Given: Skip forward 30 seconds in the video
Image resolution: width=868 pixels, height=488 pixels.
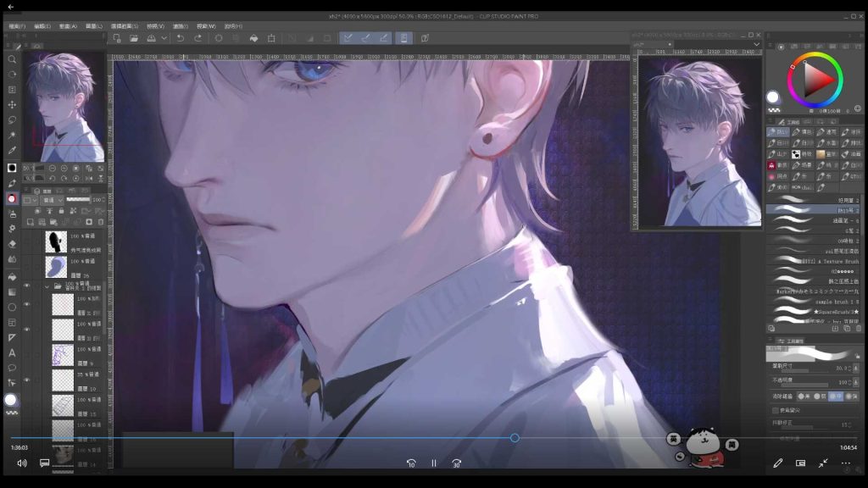Looking at the screenshot, I should click(456, 463).
